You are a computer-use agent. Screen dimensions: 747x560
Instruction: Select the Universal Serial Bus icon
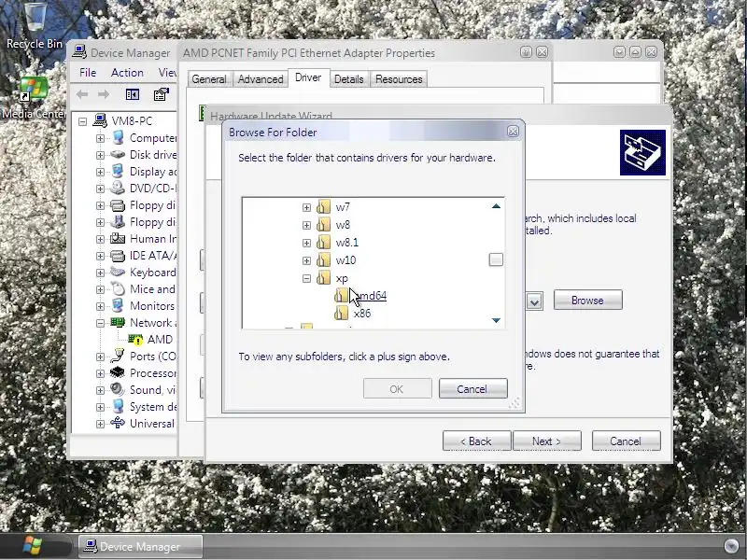118,424
